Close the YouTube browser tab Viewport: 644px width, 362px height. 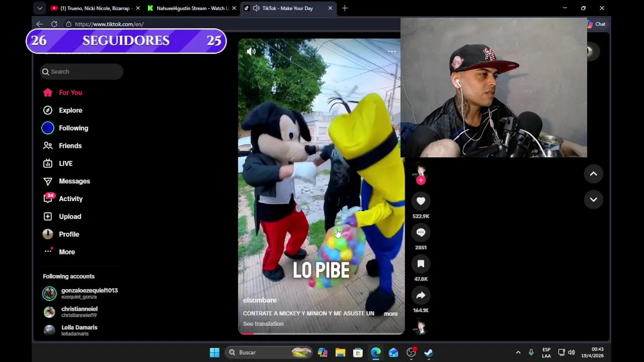click(x=138, y=8)
